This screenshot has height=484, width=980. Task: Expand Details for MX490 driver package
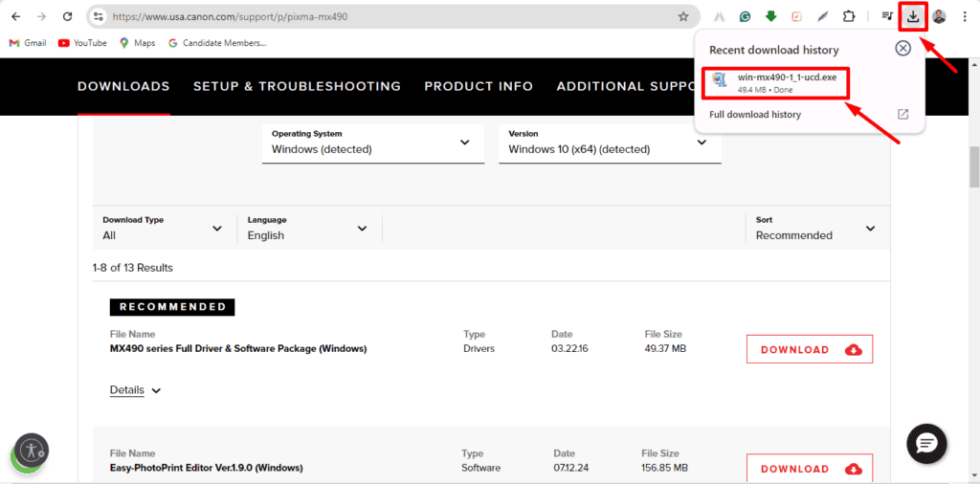coord(136,390)
